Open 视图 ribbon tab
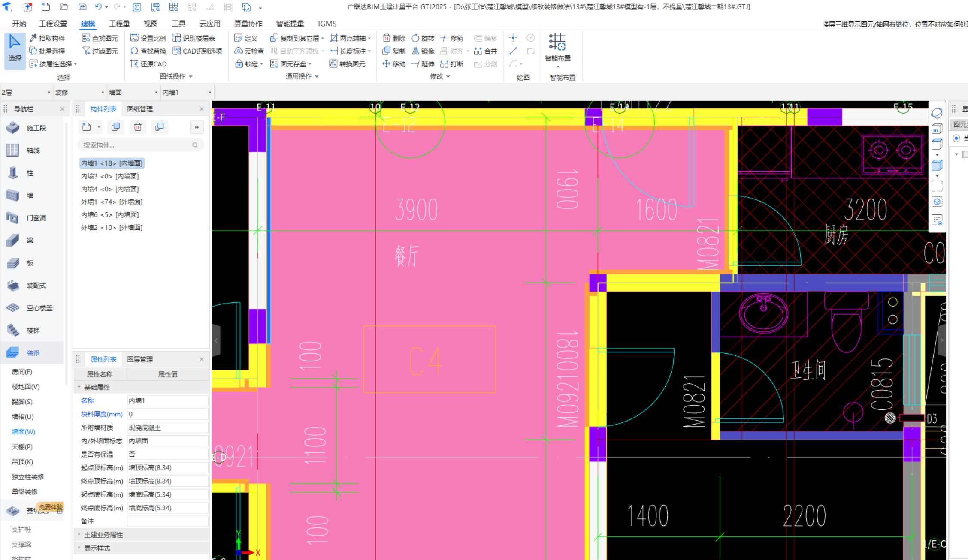968x560 pixels. (x=150, y=24)
